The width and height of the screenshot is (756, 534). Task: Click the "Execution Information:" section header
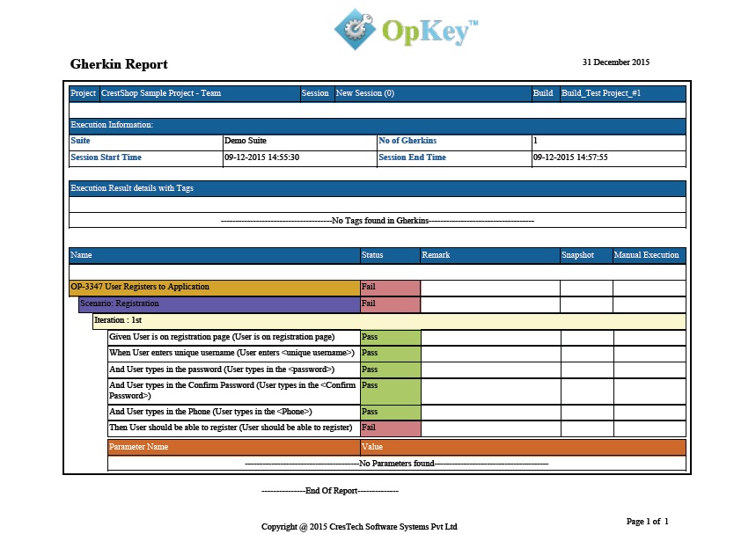377,125
